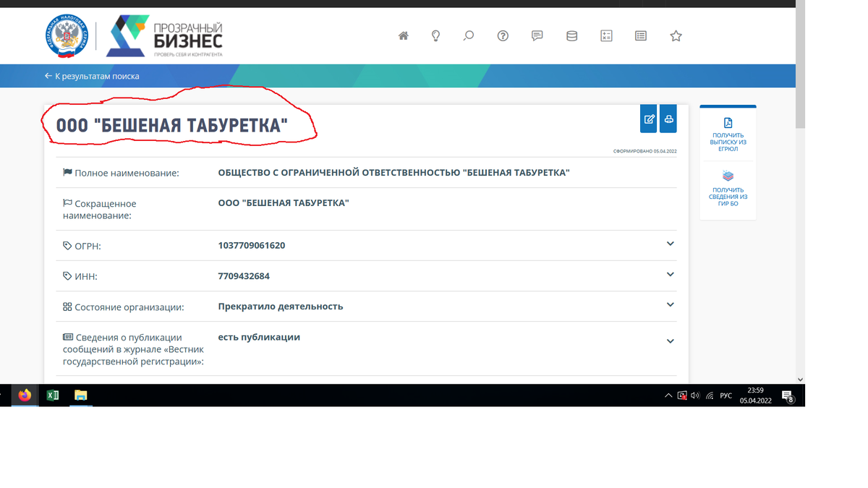This screenshot has height=488, width=868.
Task: Click the red security tray icon
Action: [x=681, y=395]
